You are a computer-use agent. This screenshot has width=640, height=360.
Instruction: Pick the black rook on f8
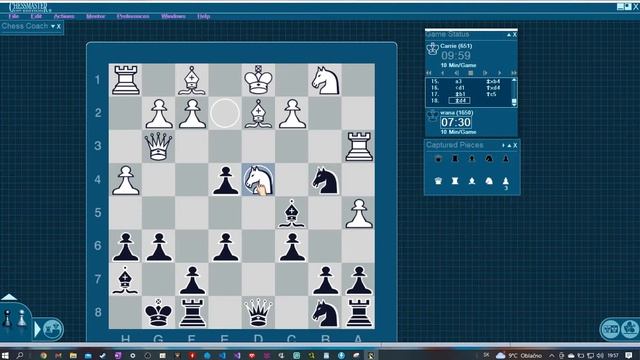pos(192,312)
